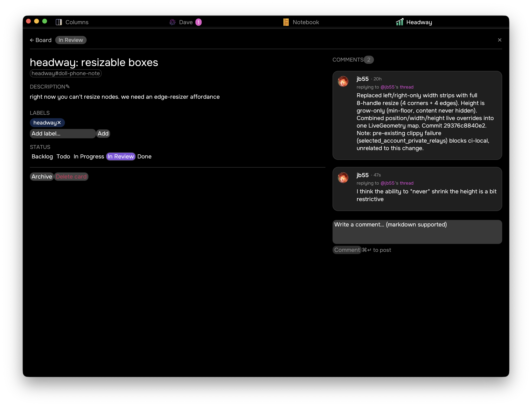532x407 pixels.
Task: Archive this card
Action: click(x=42, y=177)
